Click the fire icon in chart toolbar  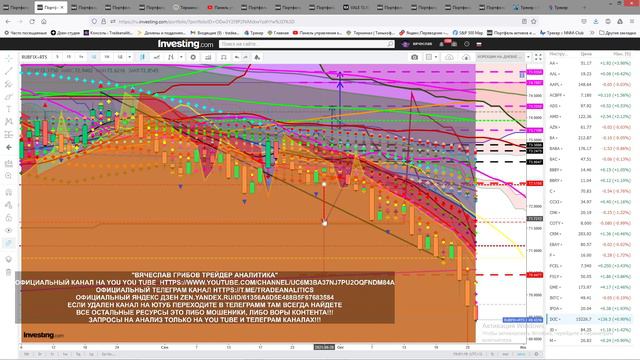tap(257, 57)
